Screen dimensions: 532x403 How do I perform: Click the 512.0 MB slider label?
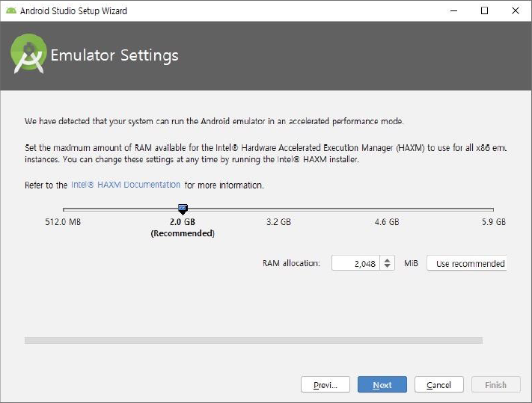[63, 222]
